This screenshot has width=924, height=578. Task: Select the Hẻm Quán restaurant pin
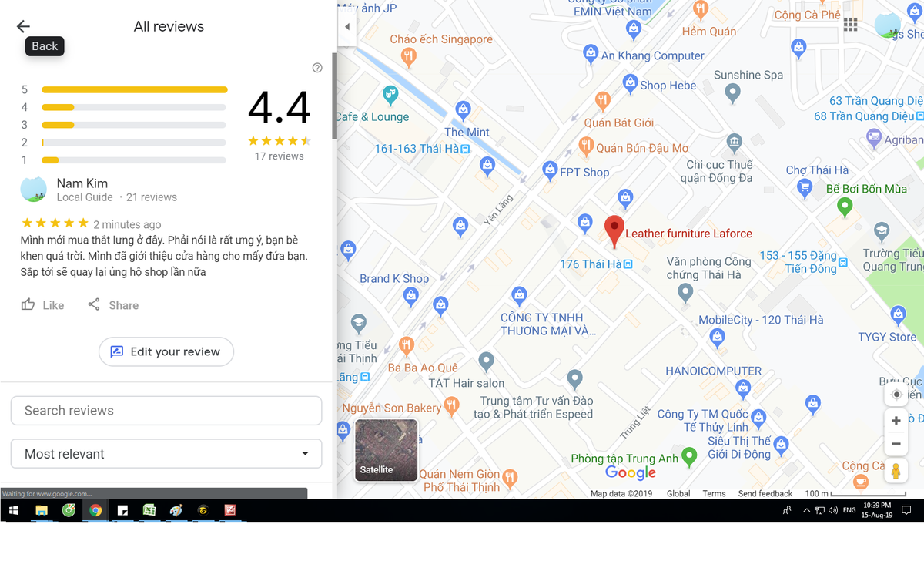[700, 10]
